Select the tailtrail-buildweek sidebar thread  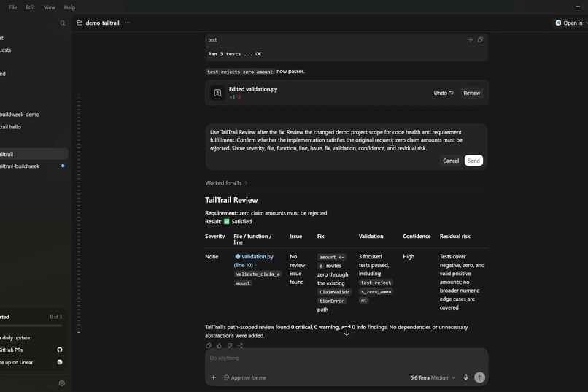click(20, 166)
